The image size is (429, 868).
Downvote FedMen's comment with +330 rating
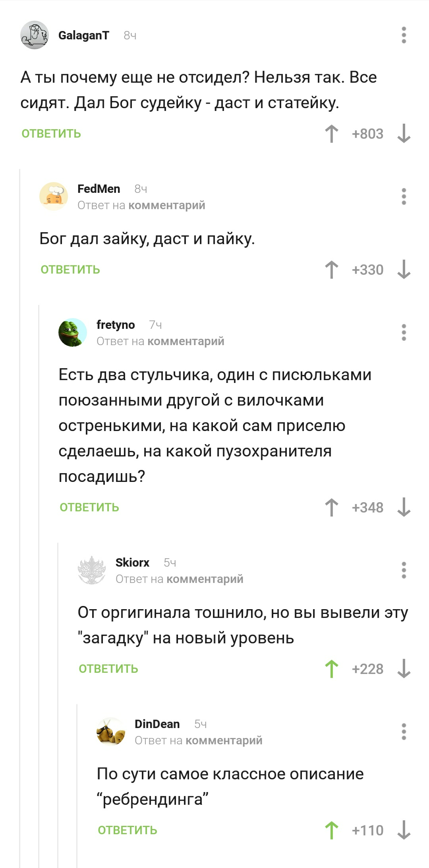click(x=404, y=270)
